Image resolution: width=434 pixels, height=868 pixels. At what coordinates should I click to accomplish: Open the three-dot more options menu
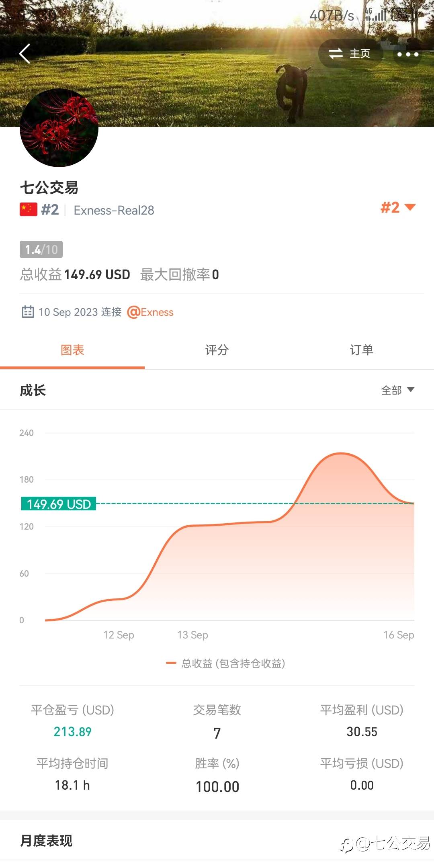coord(407,54)
